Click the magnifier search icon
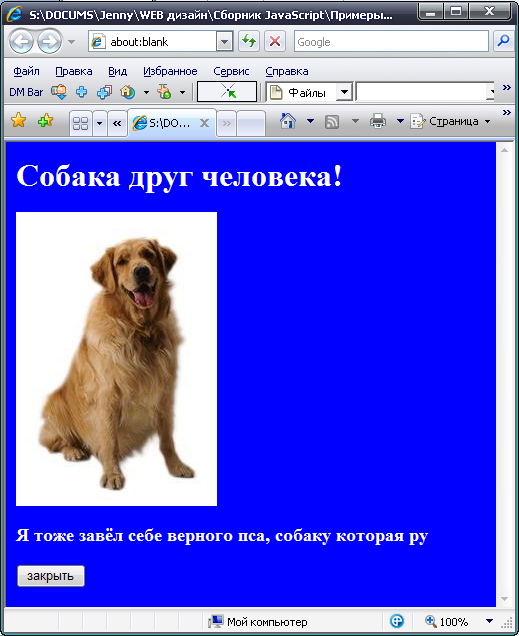519x636 pixels. click(503, 41)
